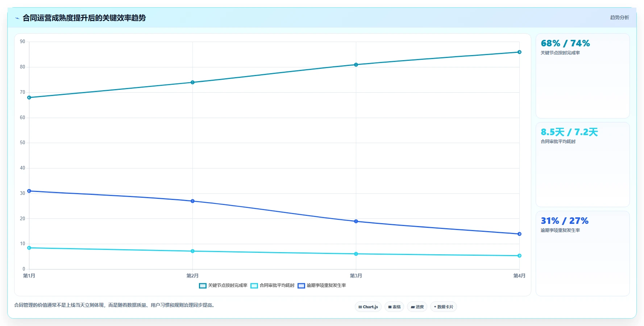
Task: Click the chart title 合同运营成熟度提升后的关键效率趋势
Action: pos(84,18)
